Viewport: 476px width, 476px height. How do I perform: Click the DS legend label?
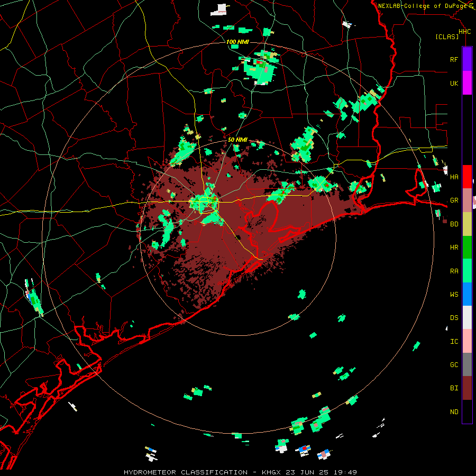coord(454,318)
